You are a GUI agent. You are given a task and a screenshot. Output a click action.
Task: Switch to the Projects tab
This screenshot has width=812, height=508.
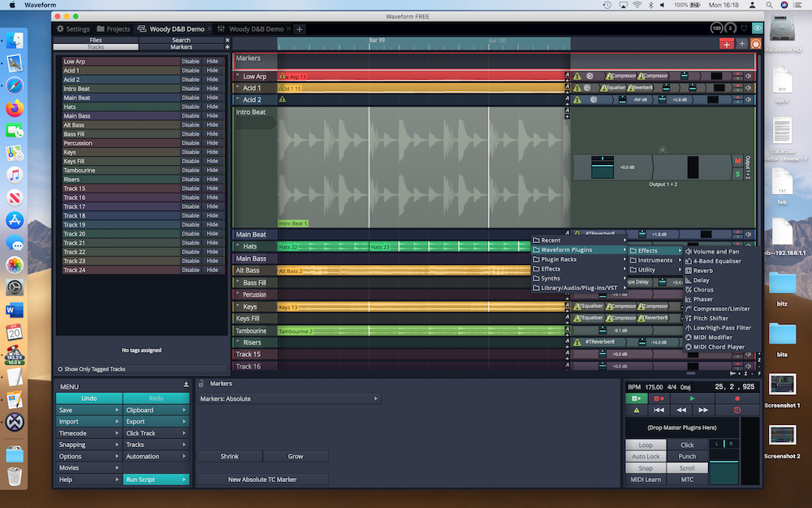(113, 29)
